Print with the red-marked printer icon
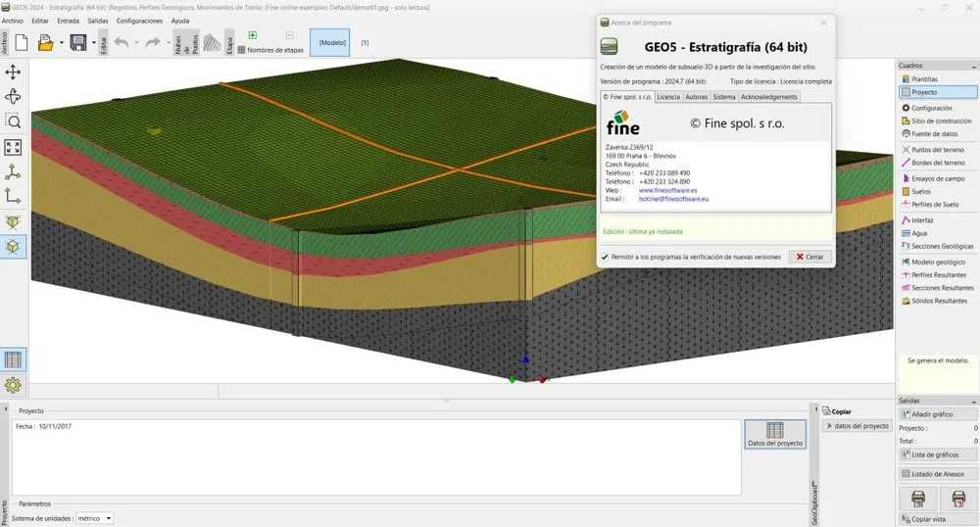Viewport: 980px width, 527px height. coord(958,499)
